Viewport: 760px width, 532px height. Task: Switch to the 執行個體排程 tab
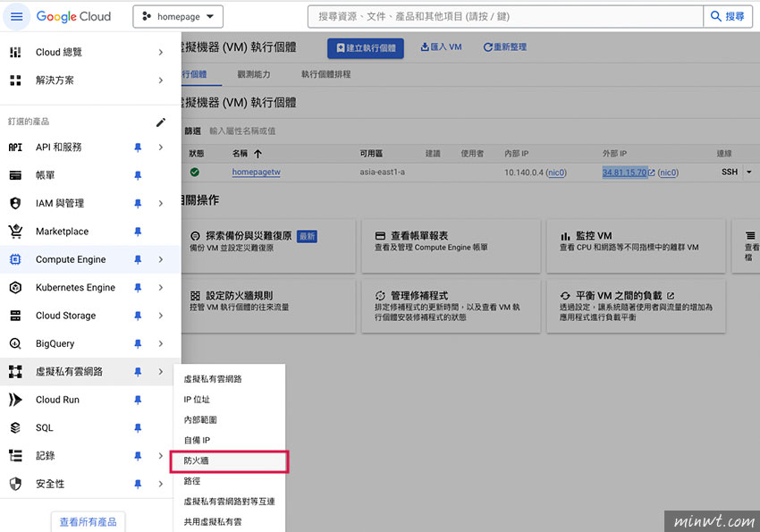pos(325,74)
